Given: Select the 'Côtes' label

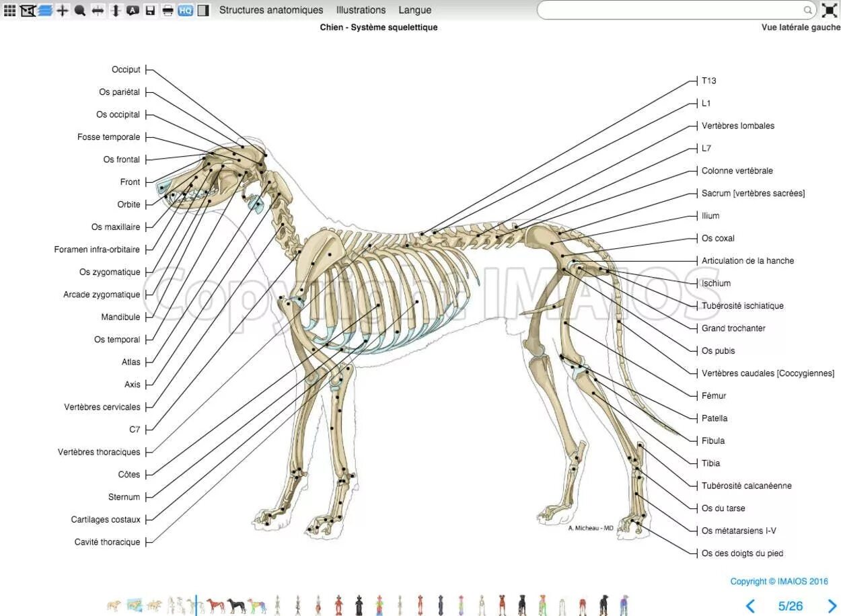Looking at the screenshot, I should 129,475.
